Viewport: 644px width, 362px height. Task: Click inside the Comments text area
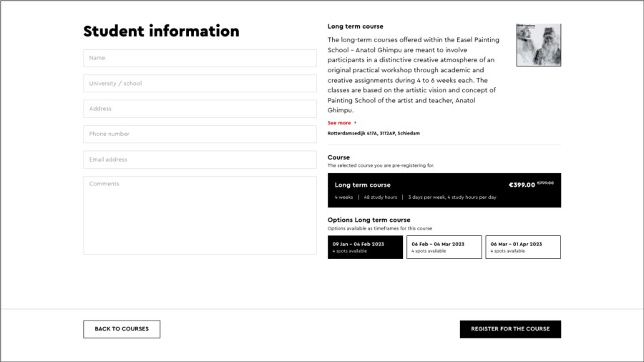click(x=200, y=215)
